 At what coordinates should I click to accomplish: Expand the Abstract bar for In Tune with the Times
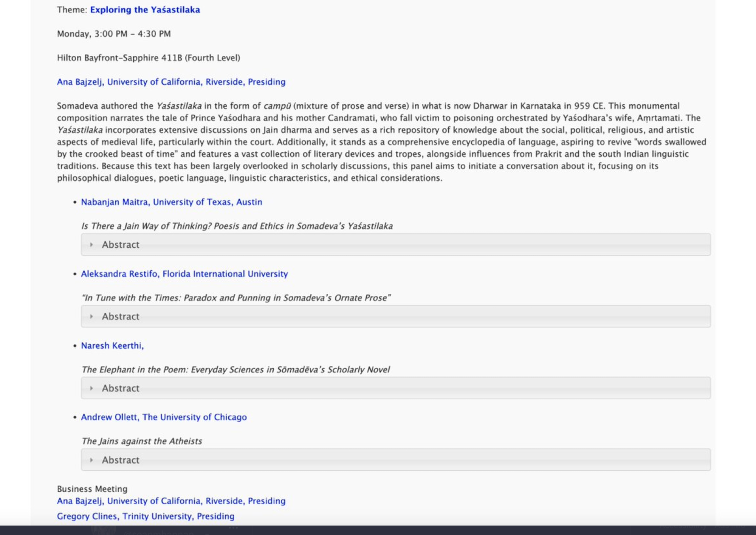pos(395,316)
